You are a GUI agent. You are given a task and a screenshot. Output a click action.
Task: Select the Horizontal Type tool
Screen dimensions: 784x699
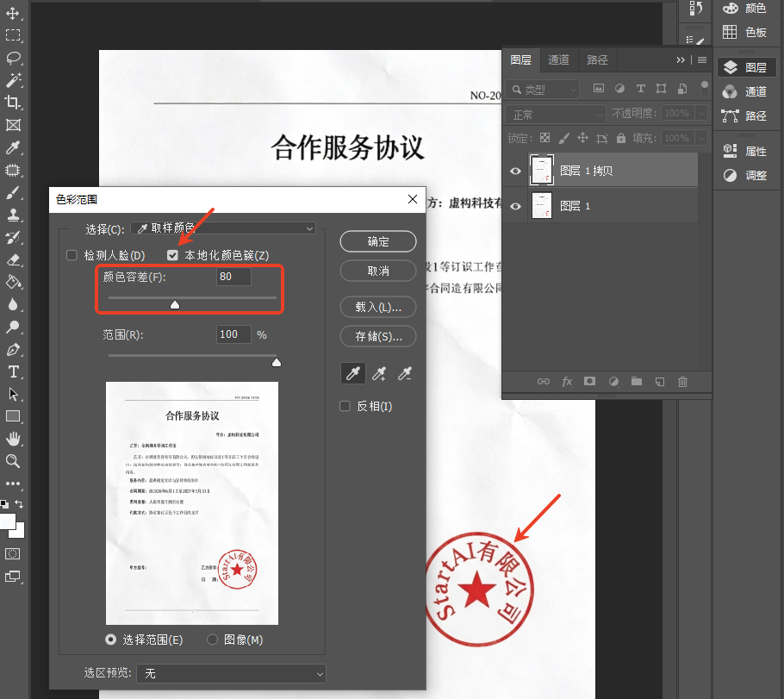click(13, 371)
